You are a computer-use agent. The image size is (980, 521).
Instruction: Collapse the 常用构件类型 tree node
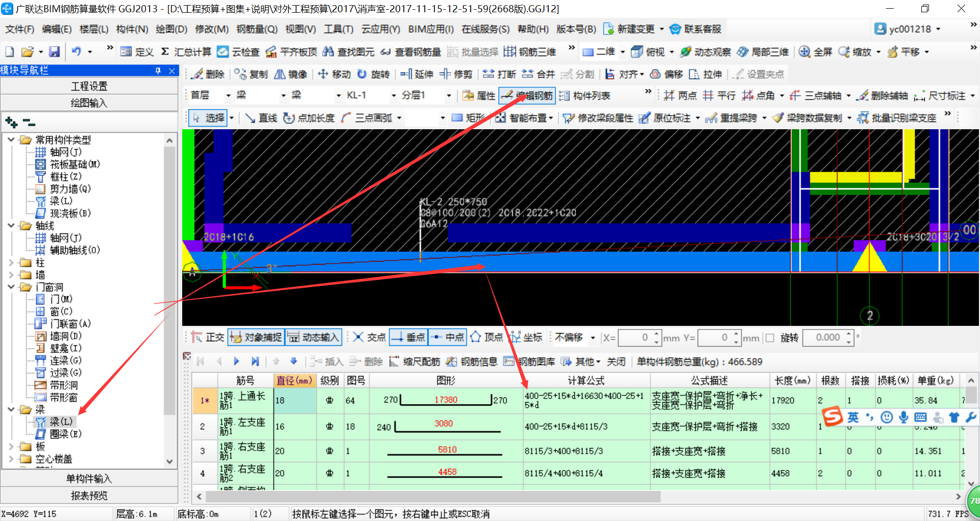coord(11,139)
